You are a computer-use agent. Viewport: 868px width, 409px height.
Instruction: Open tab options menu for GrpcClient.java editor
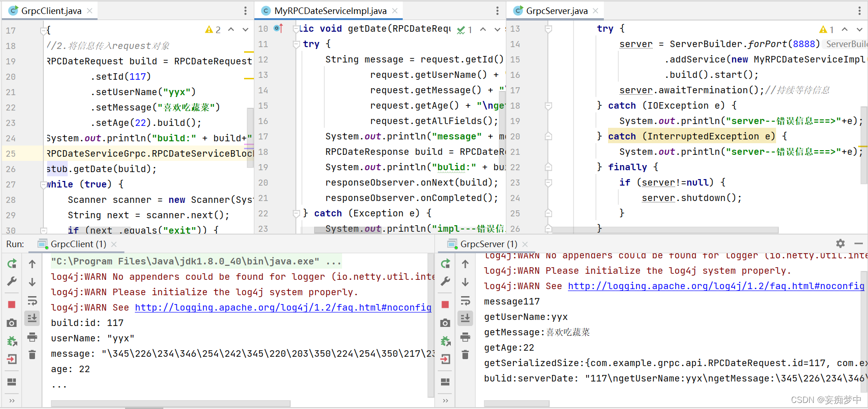[245, 11]
